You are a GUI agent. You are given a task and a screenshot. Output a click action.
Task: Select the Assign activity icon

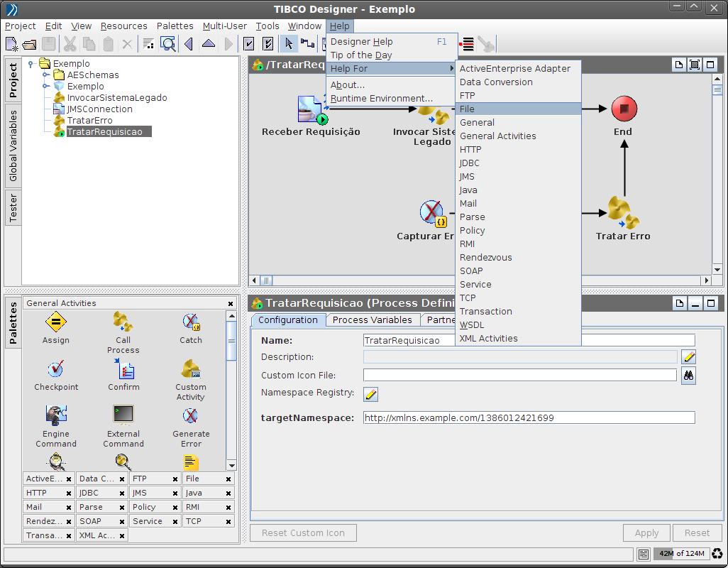coord(55,323)
